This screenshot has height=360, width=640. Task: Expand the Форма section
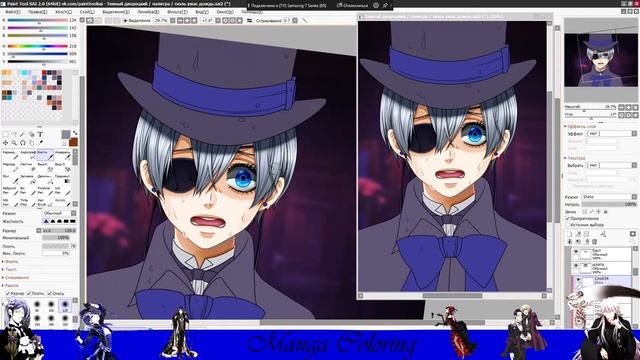[11, 261]
